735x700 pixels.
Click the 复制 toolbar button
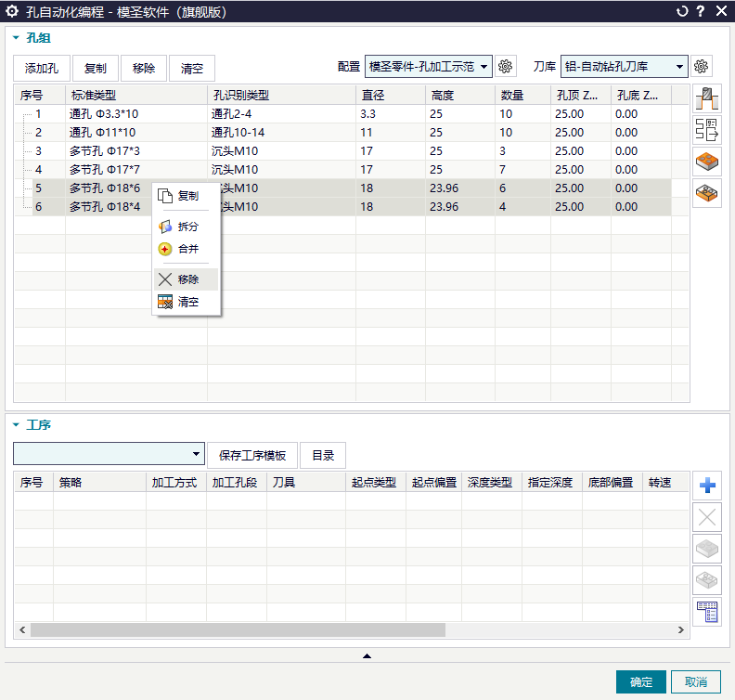click(96, 69)
